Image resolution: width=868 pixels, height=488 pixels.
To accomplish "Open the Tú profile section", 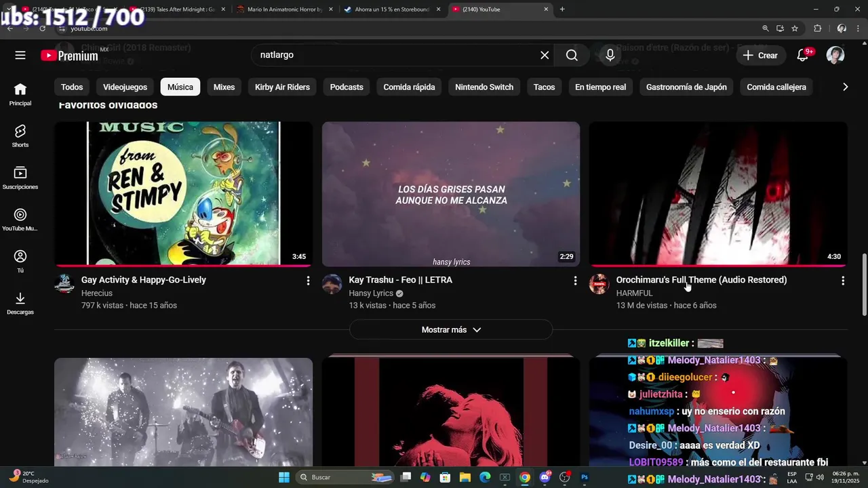I will 20,262.
